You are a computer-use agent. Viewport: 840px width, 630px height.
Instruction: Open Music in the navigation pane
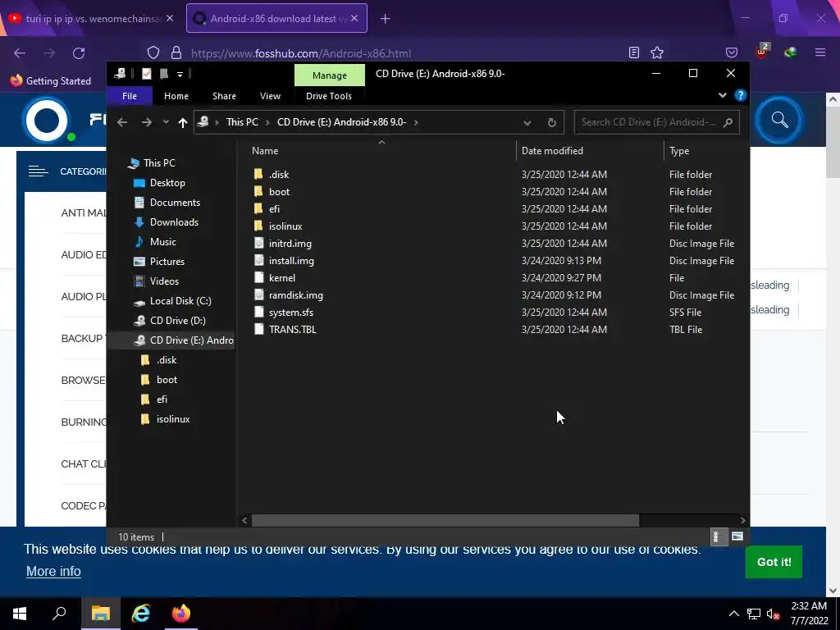[x=163, y=242]
